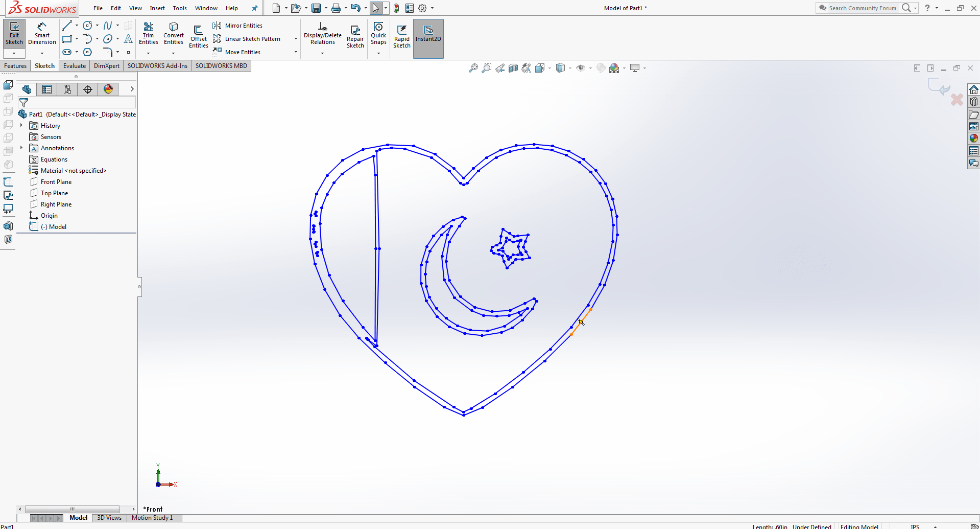
Task: Click Linear Sketch Pattern
Action: (x=247, y=39)
